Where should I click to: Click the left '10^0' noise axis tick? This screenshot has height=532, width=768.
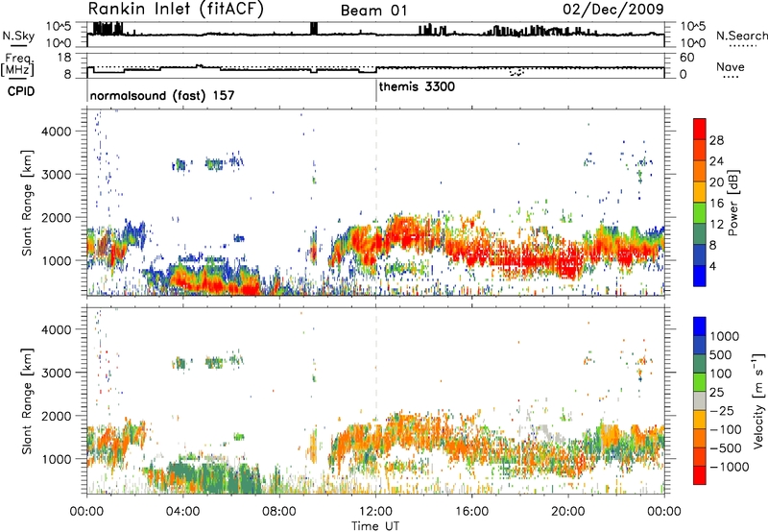(x=59, y=43)
